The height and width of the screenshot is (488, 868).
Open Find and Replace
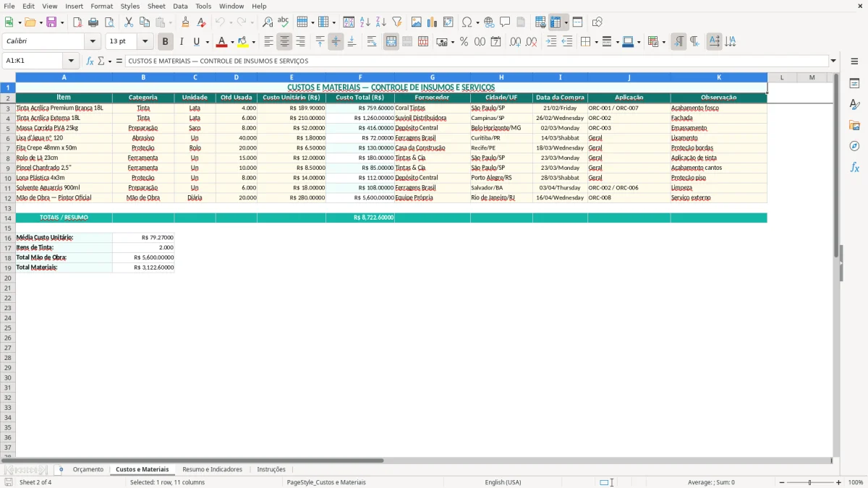(268, 22)
